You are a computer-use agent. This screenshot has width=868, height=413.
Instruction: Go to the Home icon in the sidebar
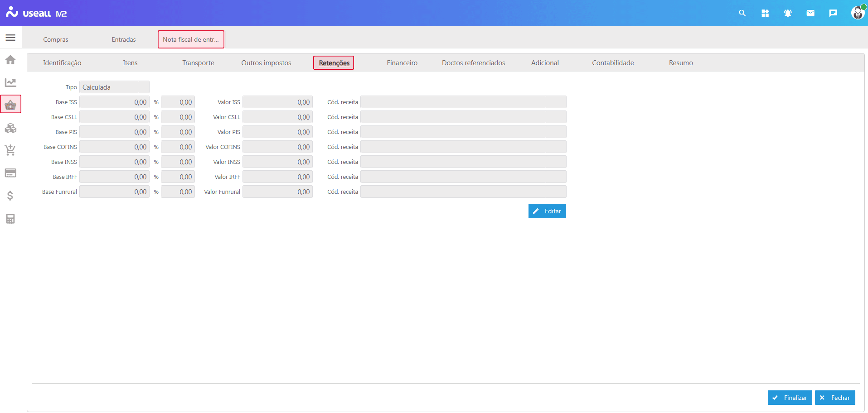[10, 60]
